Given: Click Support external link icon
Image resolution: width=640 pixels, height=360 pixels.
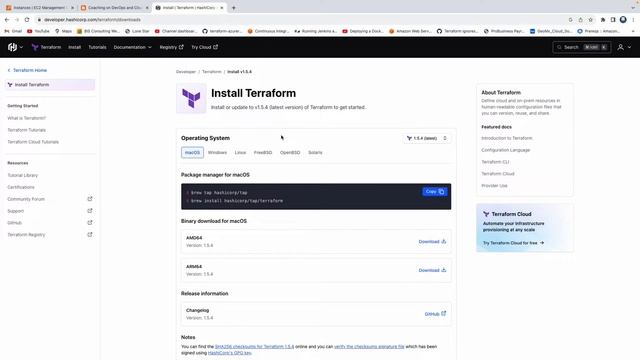Looking at the screenshot, I should pos(90,211).
